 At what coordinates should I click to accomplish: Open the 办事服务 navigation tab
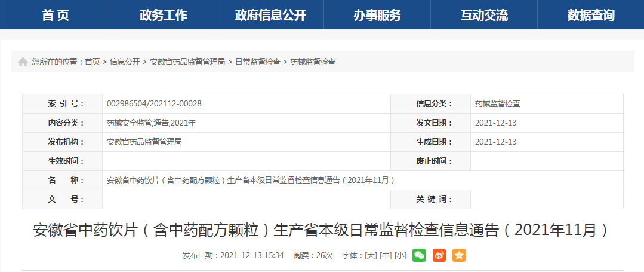377,15
